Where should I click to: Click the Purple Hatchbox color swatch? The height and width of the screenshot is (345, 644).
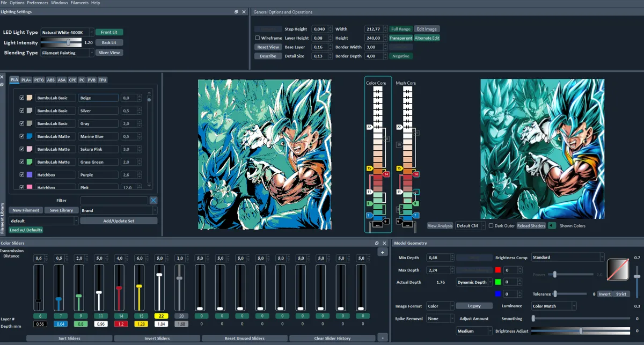(30, 174)
